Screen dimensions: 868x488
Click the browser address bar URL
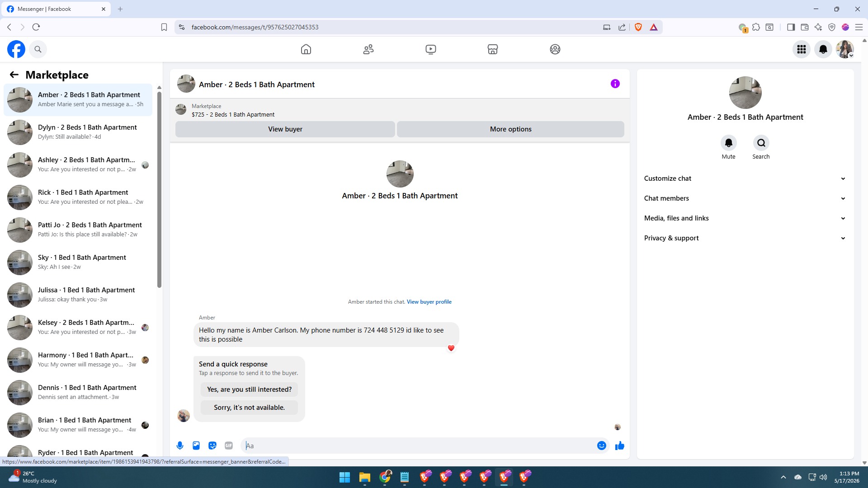pyautogui.click(x=255, y=27)
